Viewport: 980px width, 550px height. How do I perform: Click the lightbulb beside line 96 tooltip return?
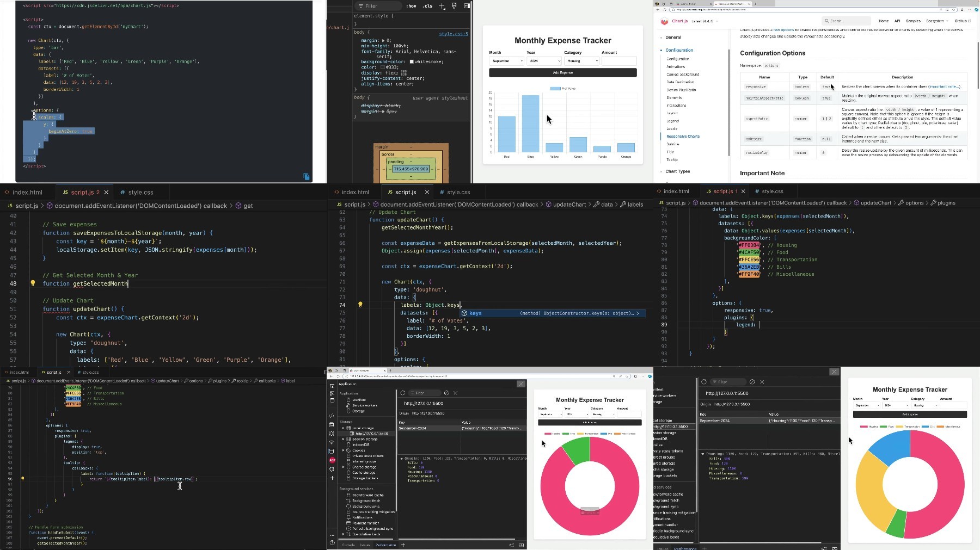click(22, 479)
